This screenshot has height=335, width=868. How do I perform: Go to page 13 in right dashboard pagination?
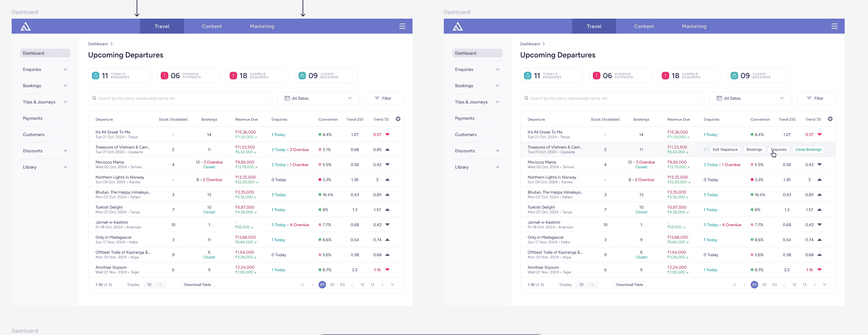(805, 285)
